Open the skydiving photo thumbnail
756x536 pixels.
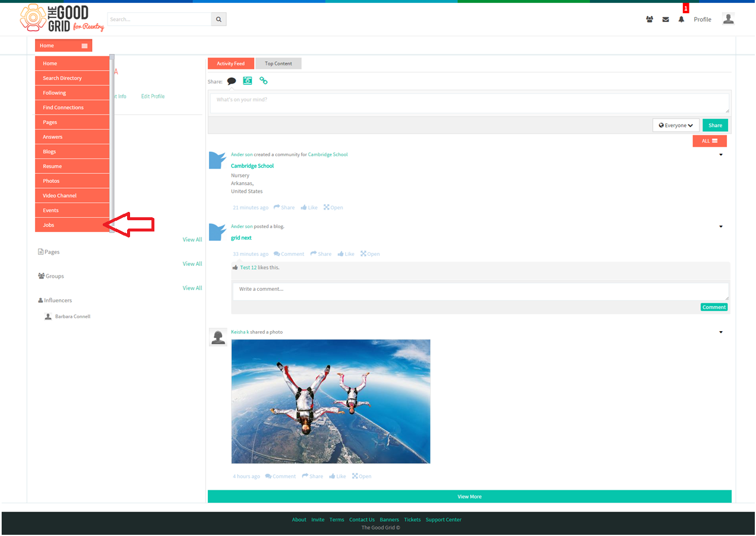(x=331, y=401)
